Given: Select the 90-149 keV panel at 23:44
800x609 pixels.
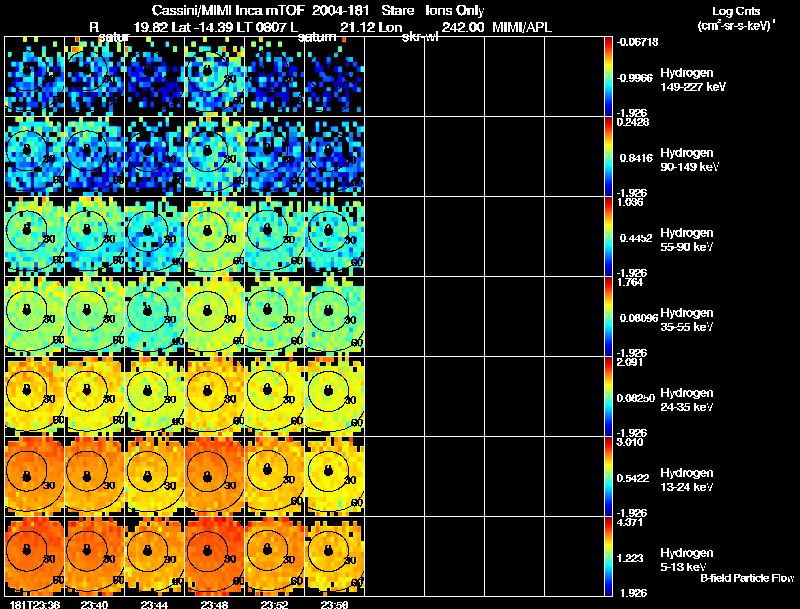Looking at the screenshot, I should [155, 157].
